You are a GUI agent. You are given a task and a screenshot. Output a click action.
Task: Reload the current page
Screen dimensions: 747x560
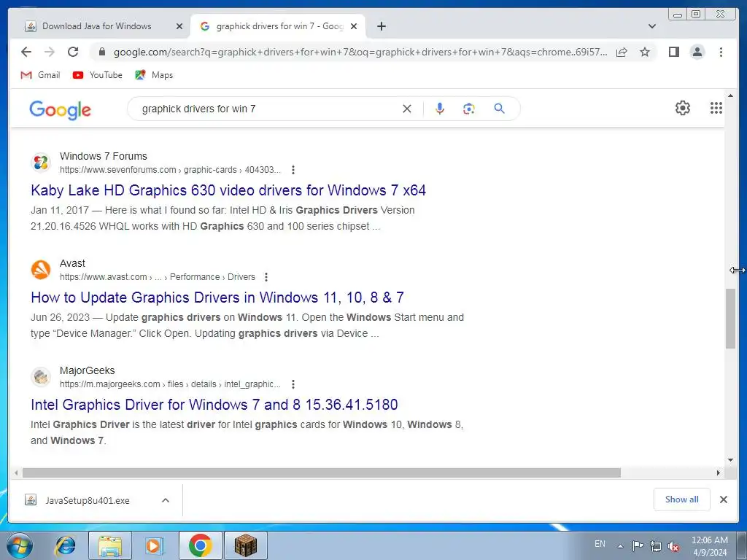pos(72,52)
